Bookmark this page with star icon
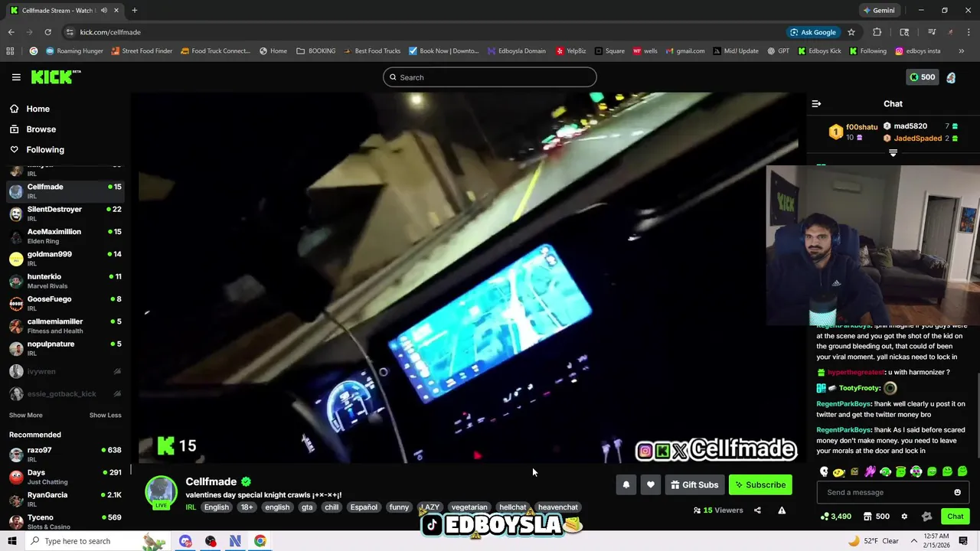The height and width of the screenshot is (551, 980). click(851, 32)
